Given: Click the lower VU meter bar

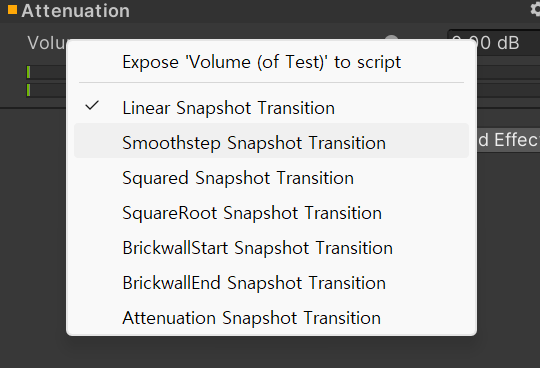Looking at the screenshot, I should click(x=46, y=90).
